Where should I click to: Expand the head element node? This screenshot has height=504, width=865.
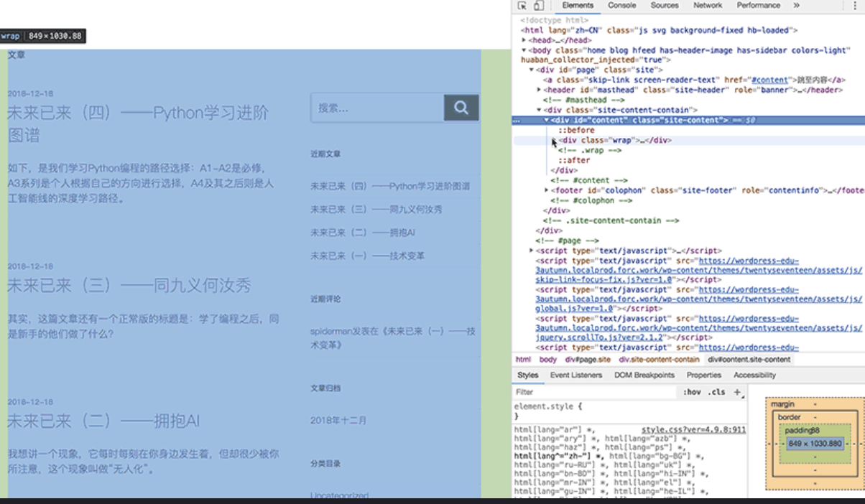(x=524, y=40)
